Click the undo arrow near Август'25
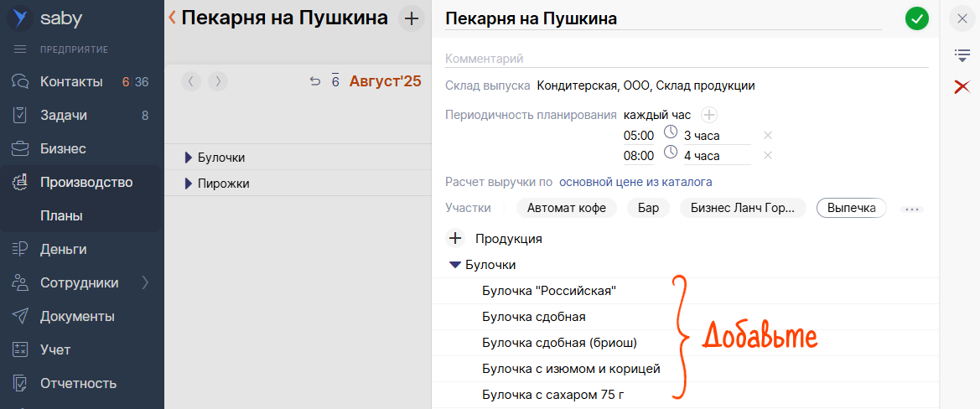 point(314,81)
